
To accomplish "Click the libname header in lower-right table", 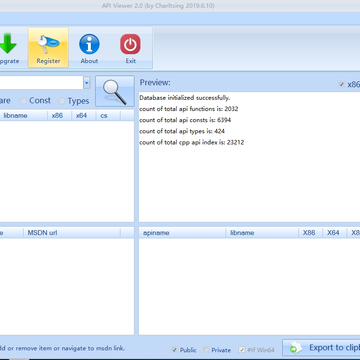I will [262, 233].
